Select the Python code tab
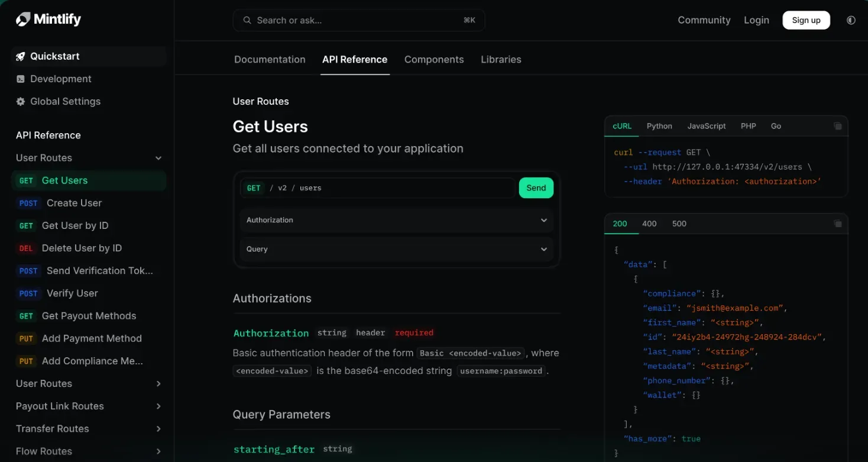Screen dimensions: 868x462 (659, 126)
